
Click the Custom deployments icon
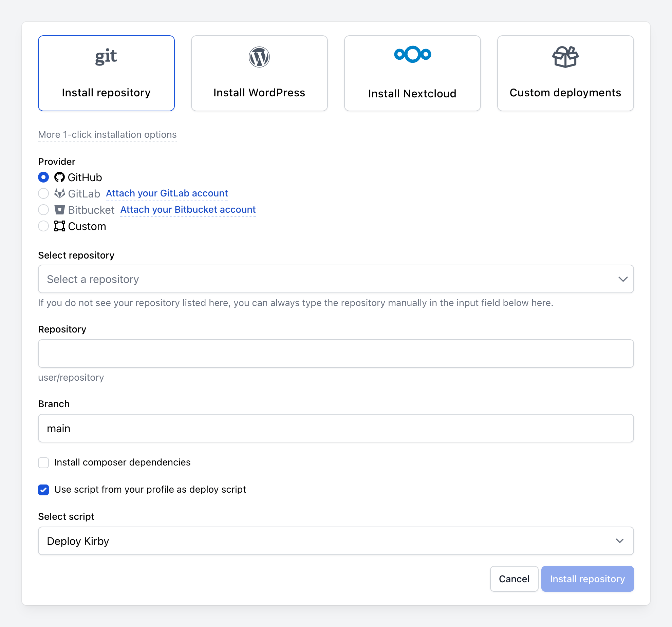pos(565,57)
